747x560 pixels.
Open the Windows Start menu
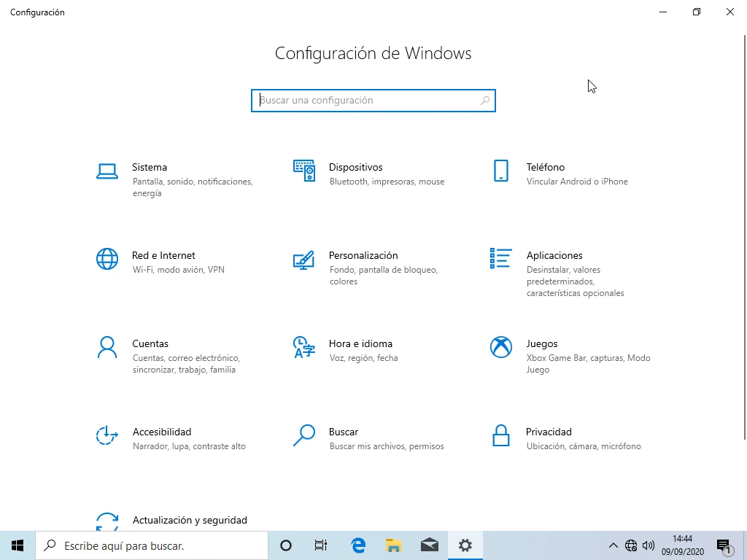click(x=18, y=545)
